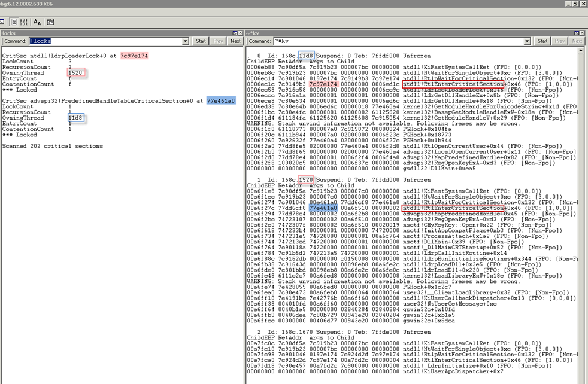Click the 101 binary display toolbar icon

(x=23, y=22)
